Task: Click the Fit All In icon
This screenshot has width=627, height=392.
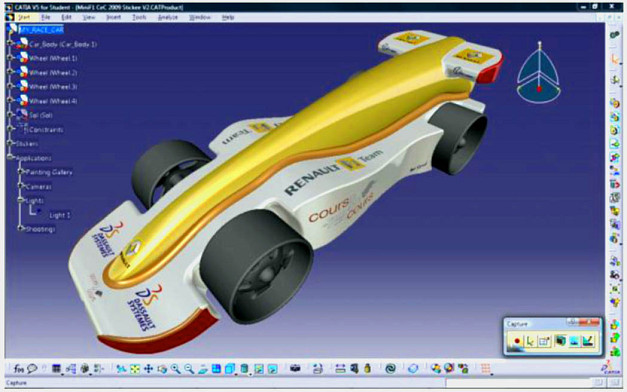Action: pyautogui.click(x=135, y=368)
